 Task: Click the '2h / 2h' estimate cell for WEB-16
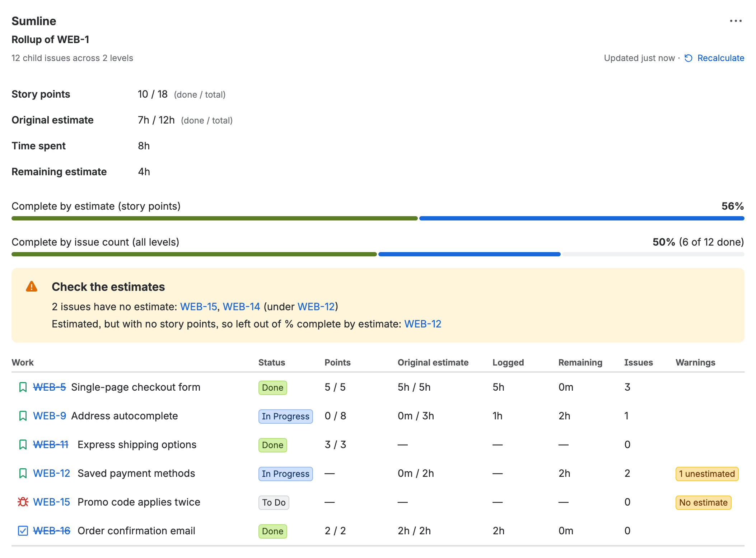click(x=414, y=531)
